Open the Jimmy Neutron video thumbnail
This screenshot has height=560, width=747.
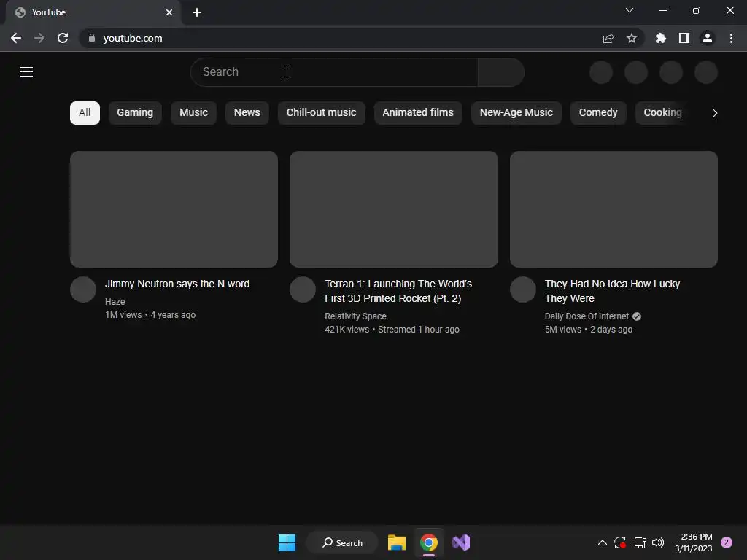174,209
